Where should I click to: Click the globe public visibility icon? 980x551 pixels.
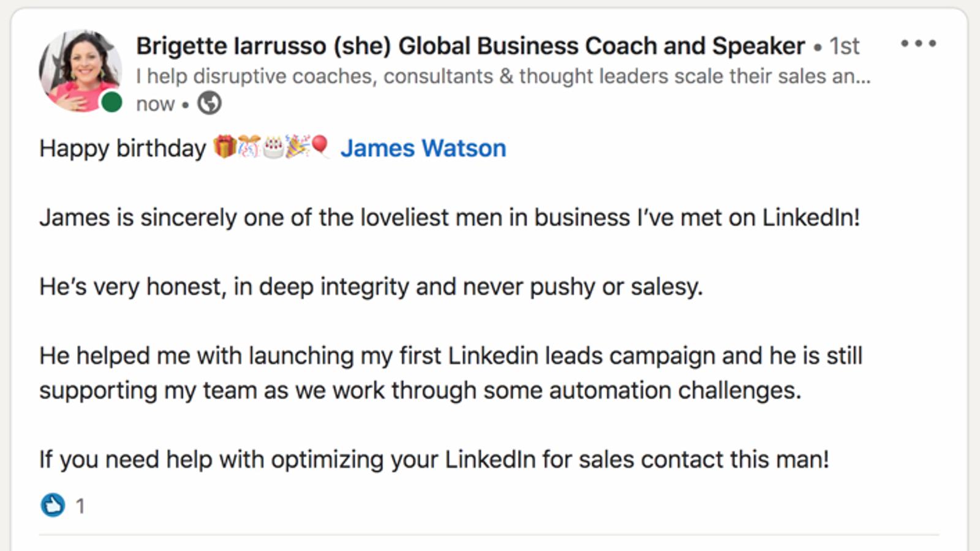[x=209, y=103]
